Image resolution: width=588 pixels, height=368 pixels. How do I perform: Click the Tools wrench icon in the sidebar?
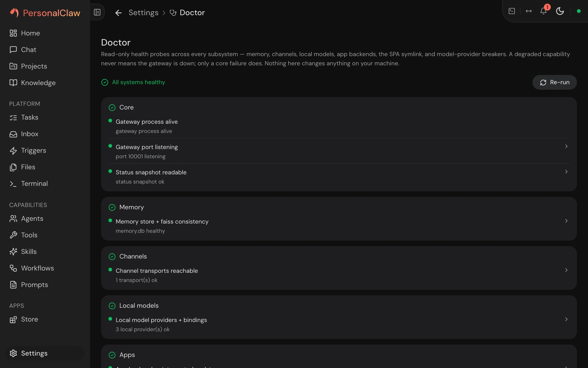(13, 235)
